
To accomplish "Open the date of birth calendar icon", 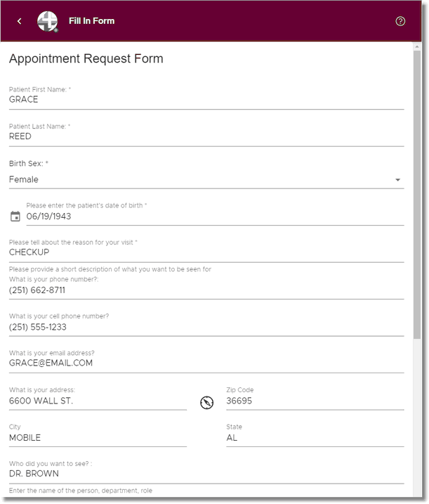I will [15, 217].
